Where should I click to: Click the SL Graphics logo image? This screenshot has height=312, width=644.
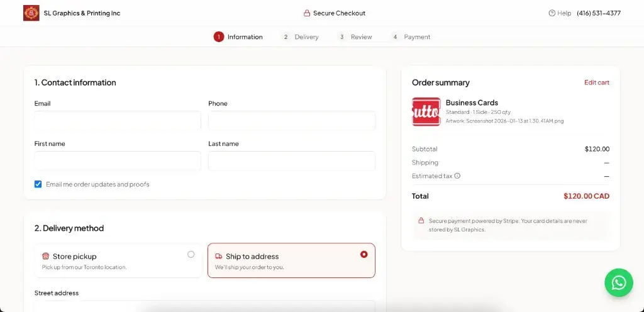point(31,13)
